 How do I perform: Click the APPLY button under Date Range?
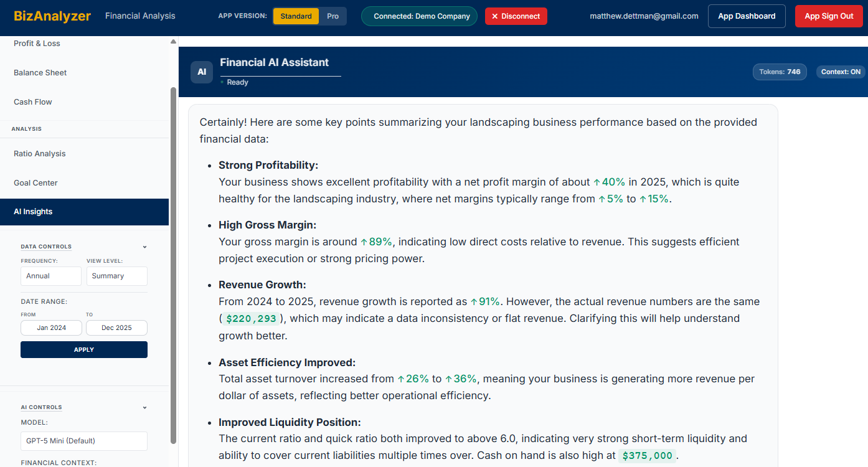[83, 349]
